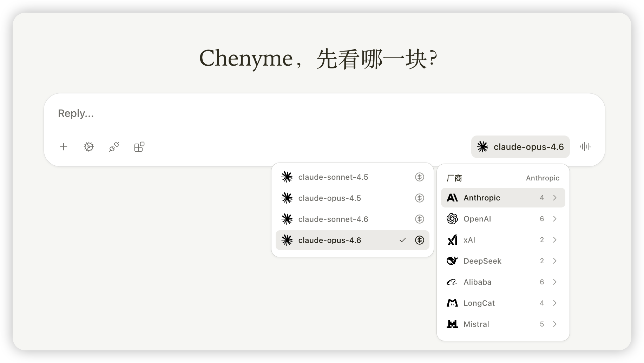Click the dollar icon for claude-opus-4.5
Image resolution: width=644 pixels, height=363 pixels.
pyautogui.click(x=420, y=198)
